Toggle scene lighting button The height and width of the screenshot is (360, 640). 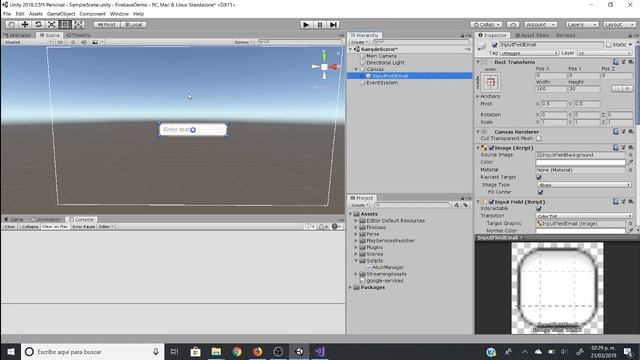click(73, 42)
